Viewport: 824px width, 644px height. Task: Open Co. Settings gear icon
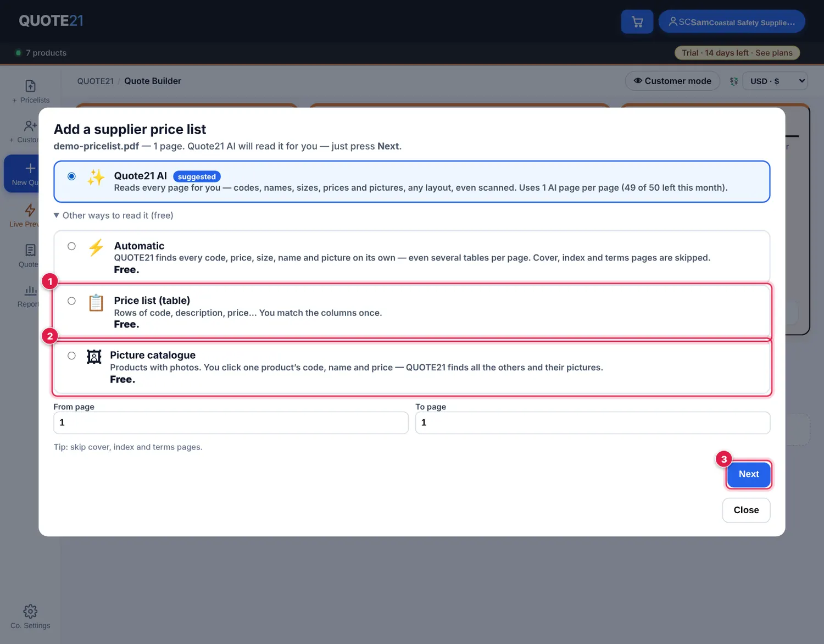point(30,611)
